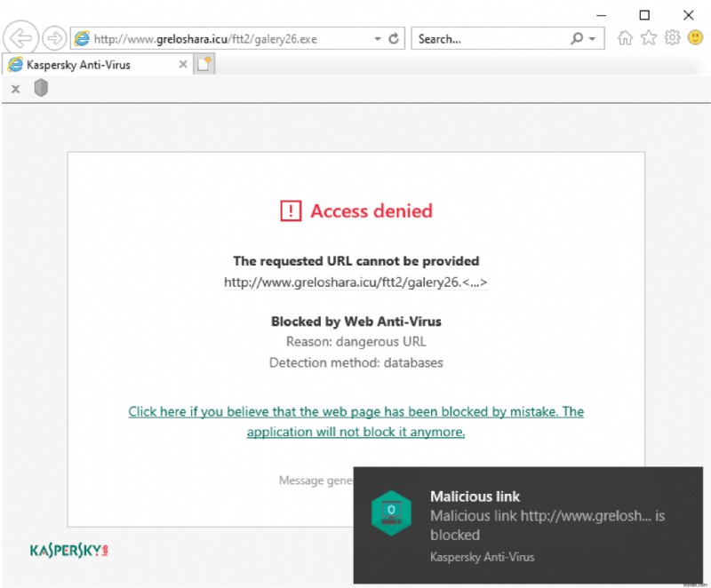Open the address bar autocomplete dropdown
The height and width of the screenshot is (588, 711).
(377, 37)
